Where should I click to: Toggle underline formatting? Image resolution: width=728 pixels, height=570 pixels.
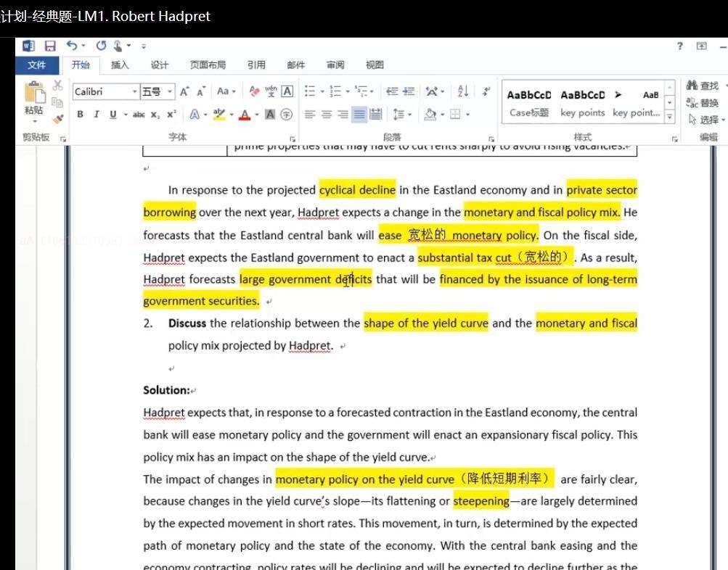point(113,115)
